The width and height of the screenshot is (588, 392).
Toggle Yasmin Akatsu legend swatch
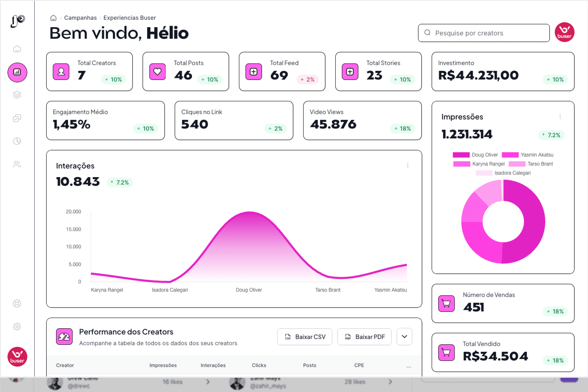pyautogui.click(x=510, y=155)
